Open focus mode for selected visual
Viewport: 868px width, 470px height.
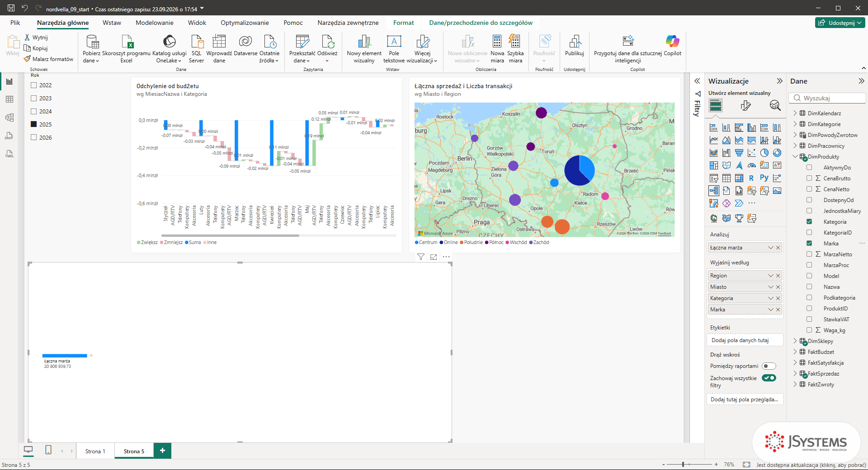pos(434,257)
